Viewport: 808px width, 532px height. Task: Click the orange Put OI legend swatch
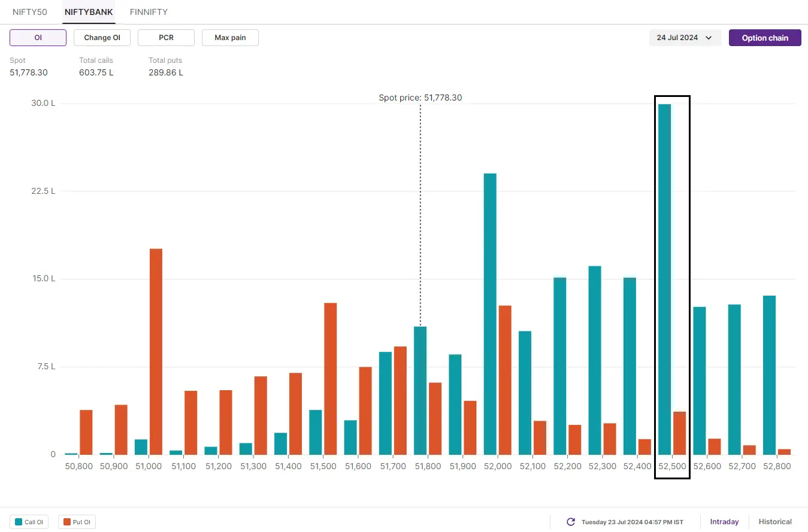click(66, 522)
